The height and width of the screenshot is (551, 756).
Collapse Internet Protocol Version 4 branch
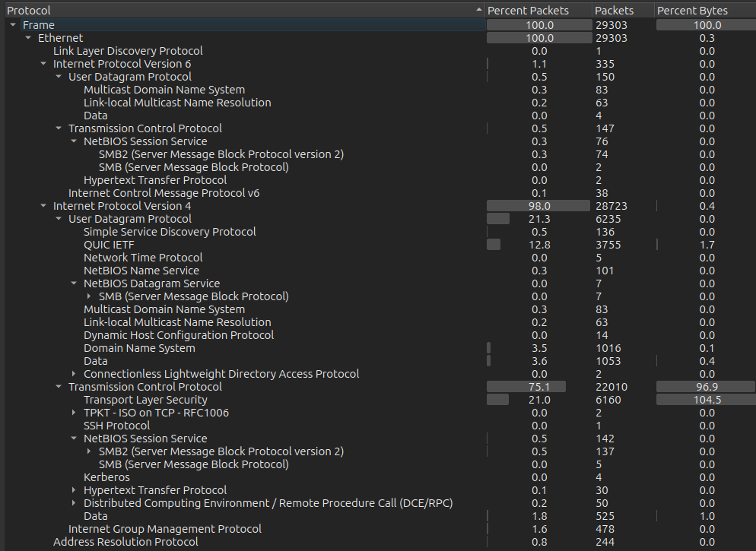coord(43,206)
